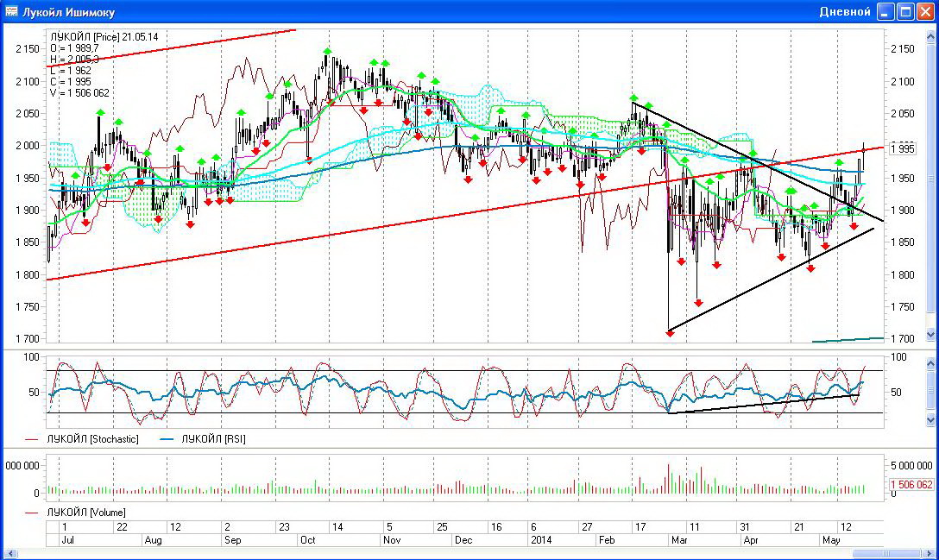The height and width of the screenshot is (560, 939).
Task: Click the current price tag 1 995 on the right axis
Action: tap(903, 148)
